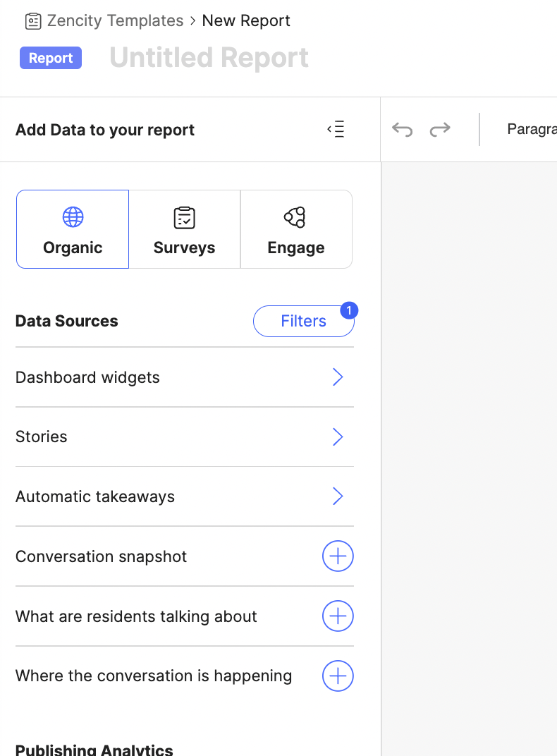
Task: Add 'Where the conversation is happening' widget
Action: pos(338,676)
